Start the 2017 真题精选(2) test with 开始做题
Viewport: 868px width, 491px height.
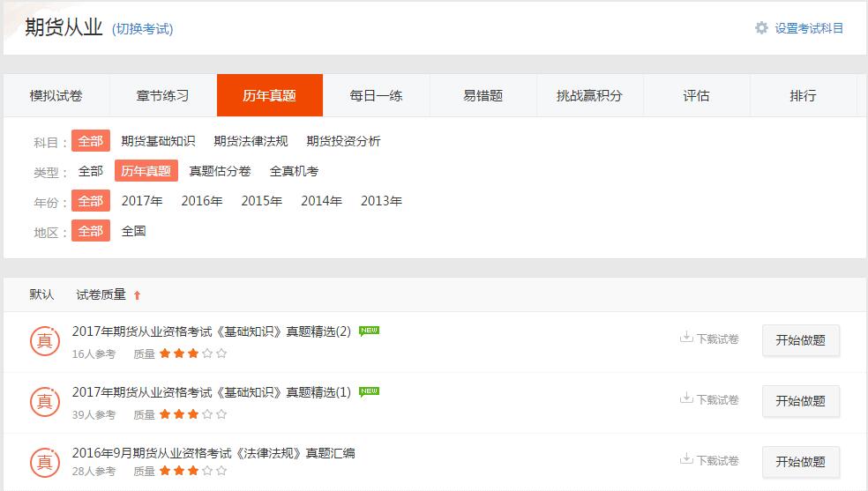(x=800, y=340)
